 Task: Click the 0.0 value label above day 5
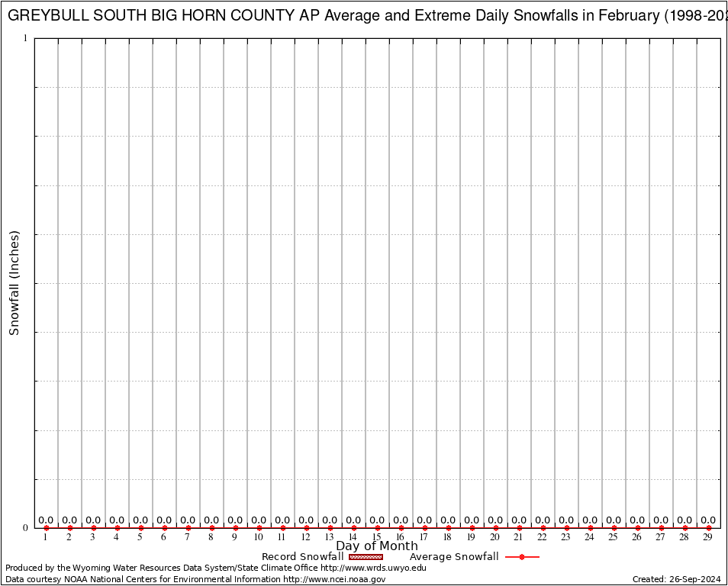tap(140, 520)
